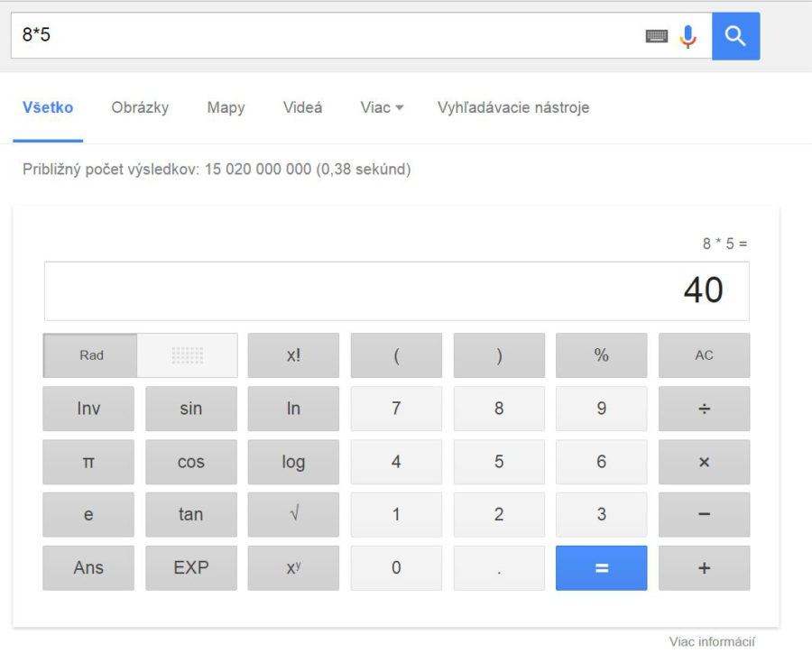812x653 pixels.
Task: Click the number 6 key
Action: (x=601, y=462)
